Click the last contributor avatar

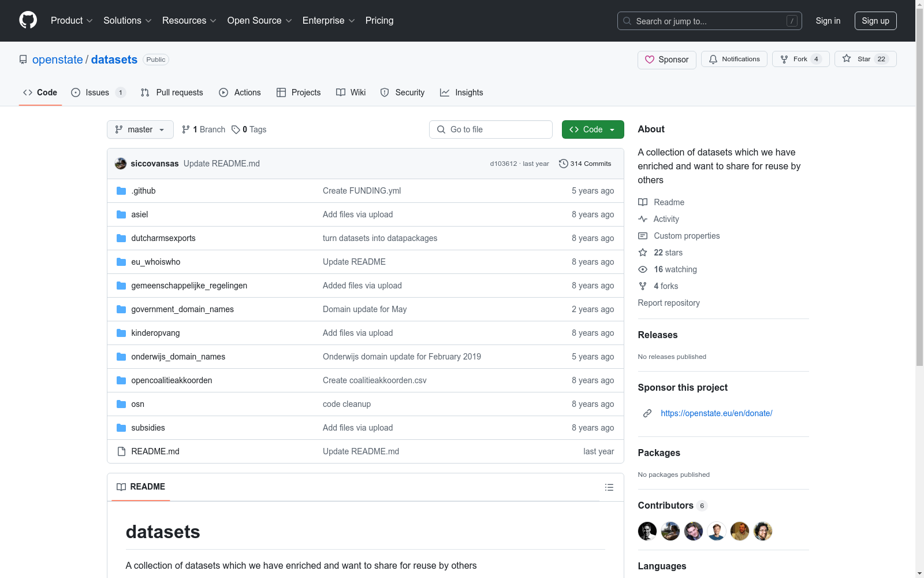pos(763,531)
